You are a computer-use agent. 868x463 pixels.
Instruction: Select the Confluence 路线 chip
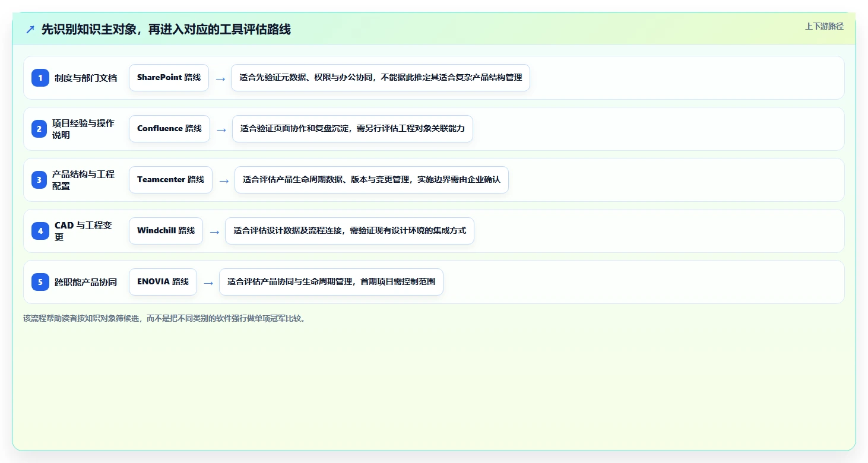coord(170,129)
